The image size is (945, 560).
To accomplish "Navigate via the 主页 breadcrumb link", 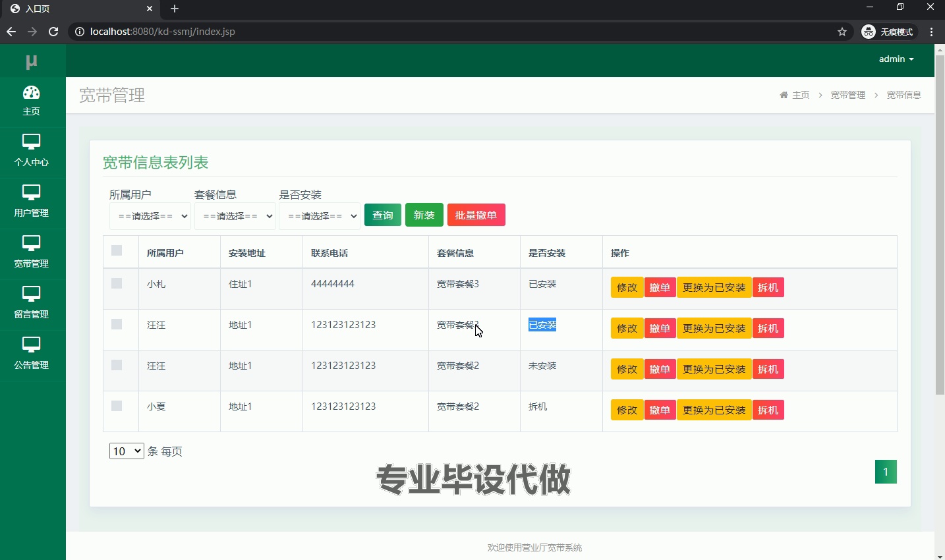I will tap(801, 95).
